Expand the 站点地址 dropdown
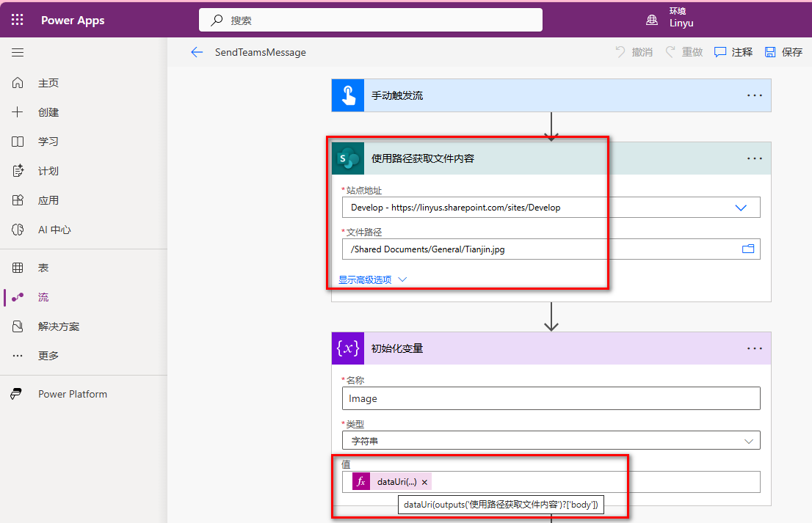Screen dimensions: 812x523 pos(741,208)
